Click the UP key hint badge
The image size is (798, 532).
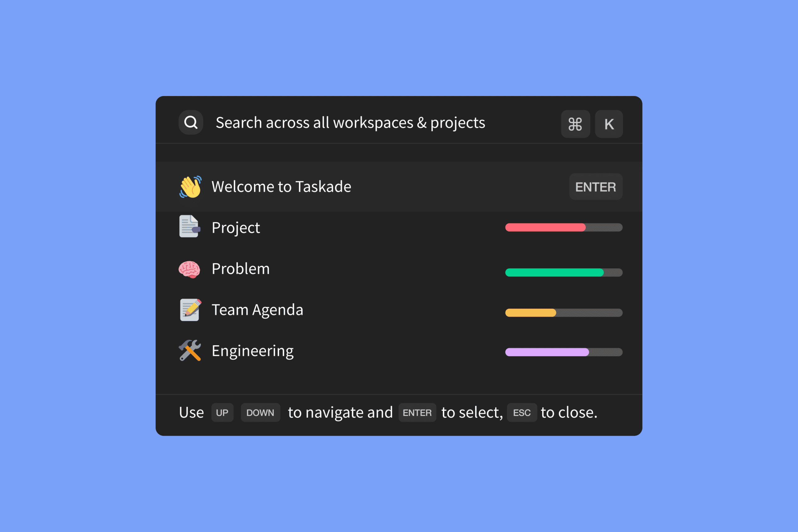click(x=222, y=413)
